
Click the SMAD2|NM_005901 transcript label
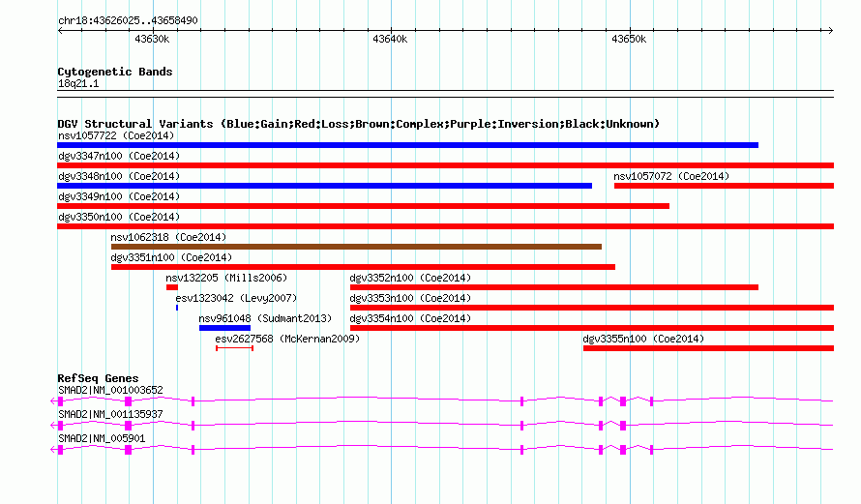(102, 438)
